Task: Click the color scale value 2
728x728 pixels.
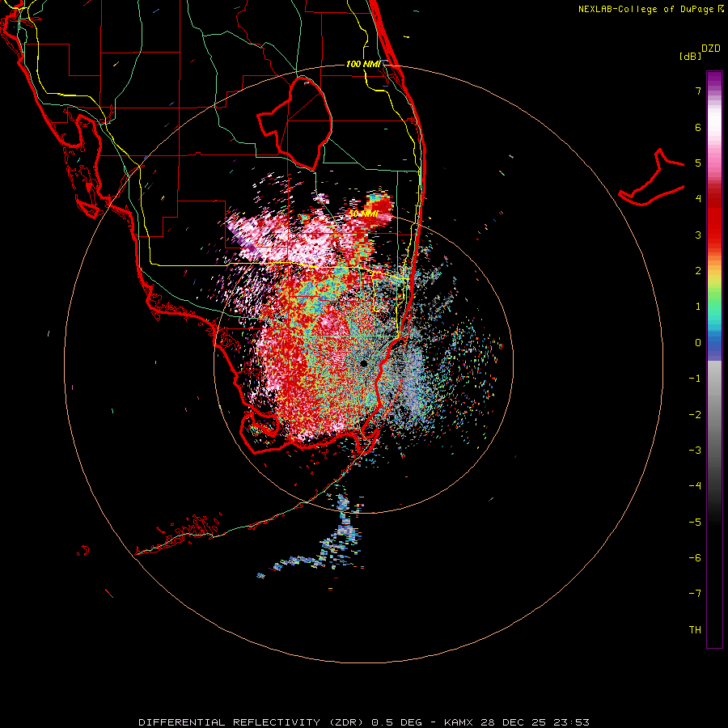Action: (x=698, y=271)
